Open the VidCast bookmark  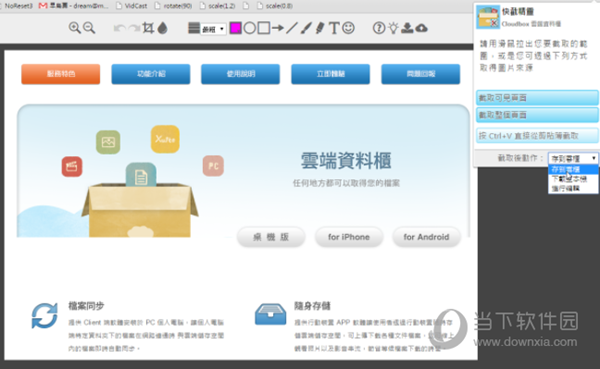pyautogui.click(x=131, y=6)
